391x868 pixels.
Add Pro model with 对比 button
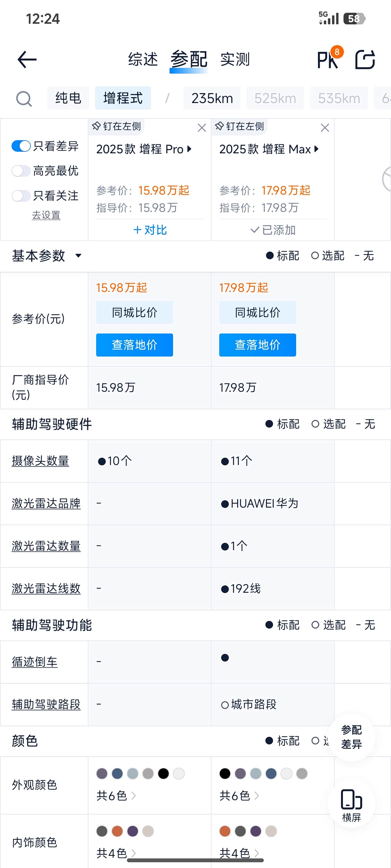pos(150,230)
